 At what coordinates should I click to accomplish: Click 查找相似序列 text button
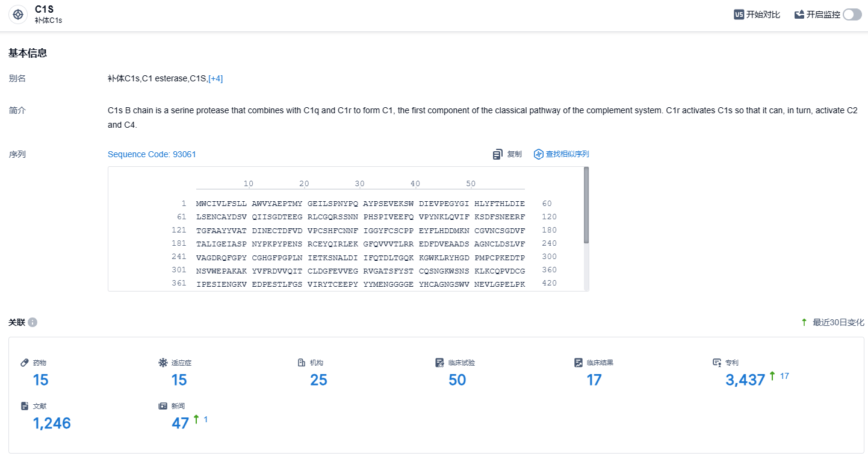point(567,154)
